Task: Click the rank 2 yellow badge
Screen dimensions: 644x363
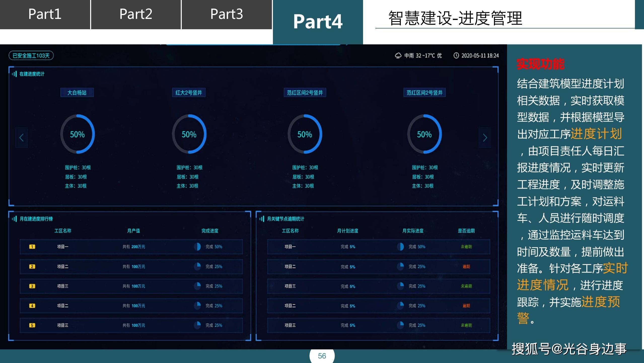Action: [x=32, y=266]
